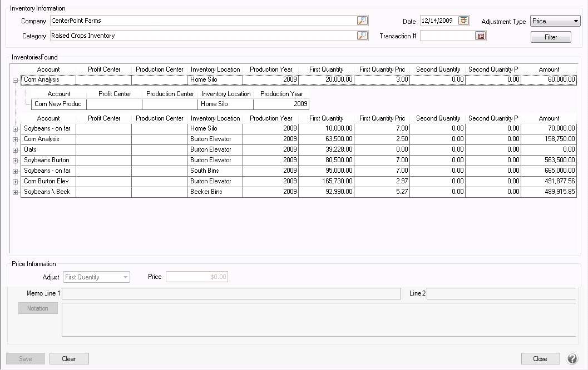
Task: Expand the Corn Analysis Burton Elevator row
Action: click(x=15, y=139)
